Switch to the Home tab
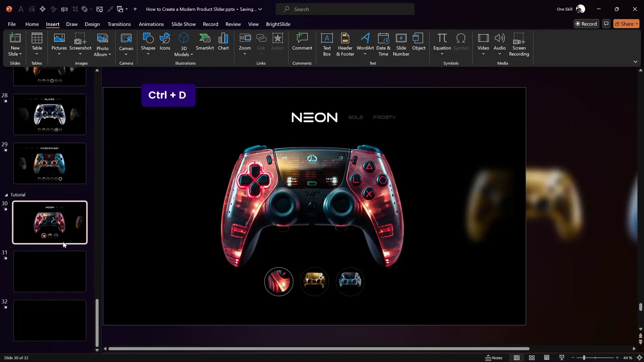 click(32, 24)
